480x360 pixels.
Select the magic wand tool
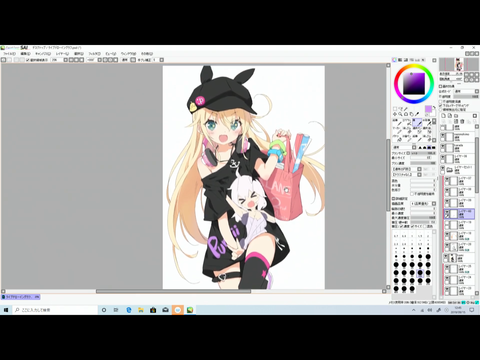[x=406, y=109]
